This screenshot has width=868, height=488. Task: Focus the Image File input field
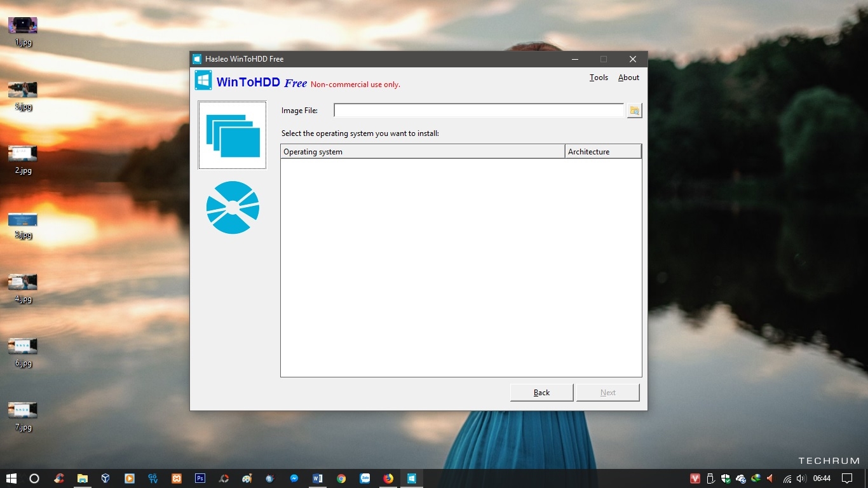tap(479, 111)
